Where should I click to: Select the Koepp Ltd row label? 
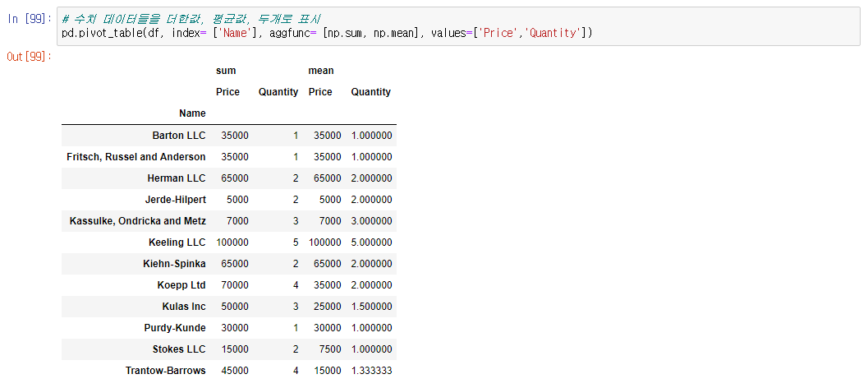tap(181, 285)
